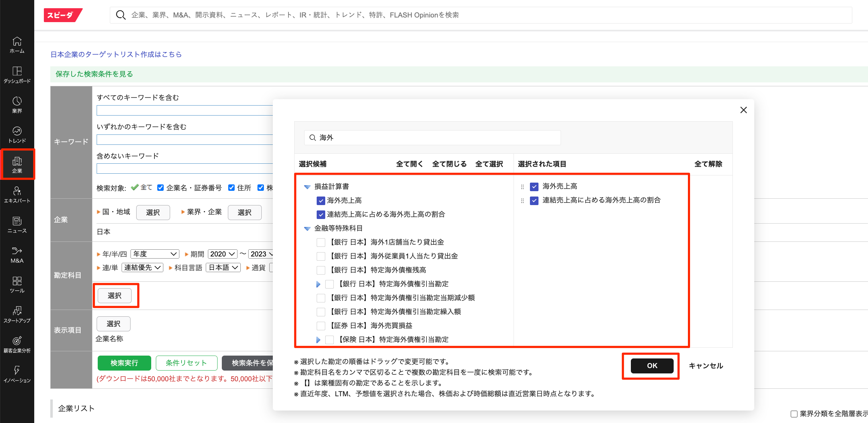Open the トレンド (Trend) sidebar icon
The height and width of the screenshot is (423, 868).
pyautogui.click(x=17, y=135)
